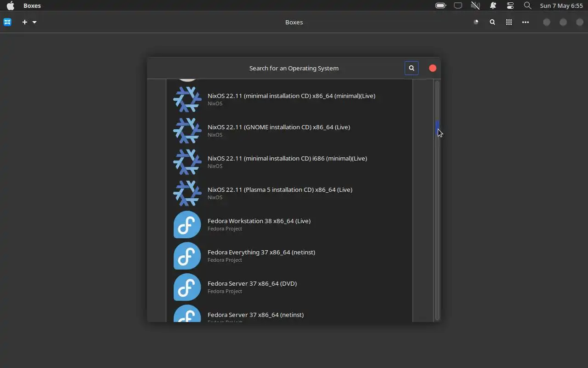The height and width of the screenshot is (368, 588).
Task: Click the Fedora logo of the Everything 37 row
Action: click(x=187, y=256)
